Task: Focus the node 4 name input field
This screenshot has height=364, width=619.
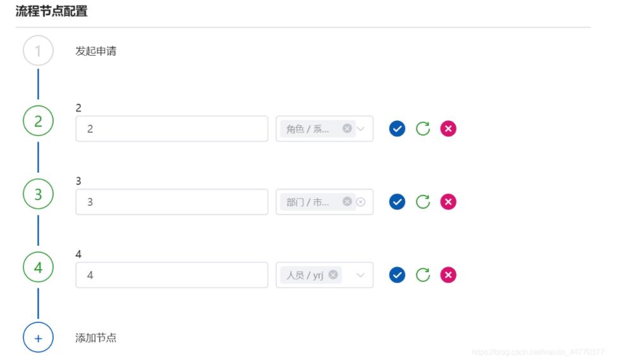Action: (x=172, y=275)
